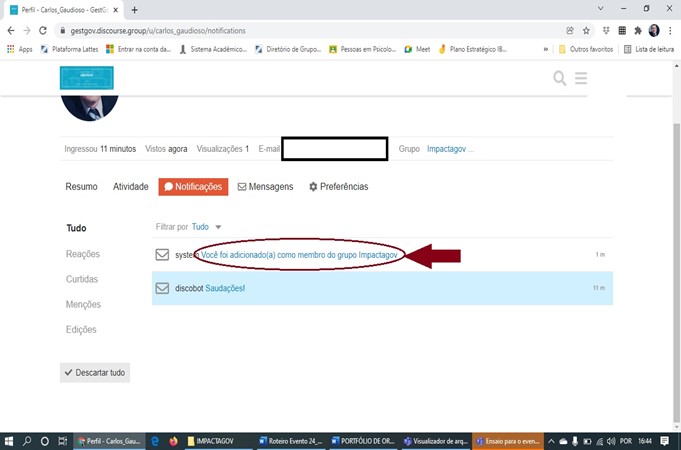681x450 pixels.
Task: Select the Mensagens tab
Action: click(x=265, y=187)
